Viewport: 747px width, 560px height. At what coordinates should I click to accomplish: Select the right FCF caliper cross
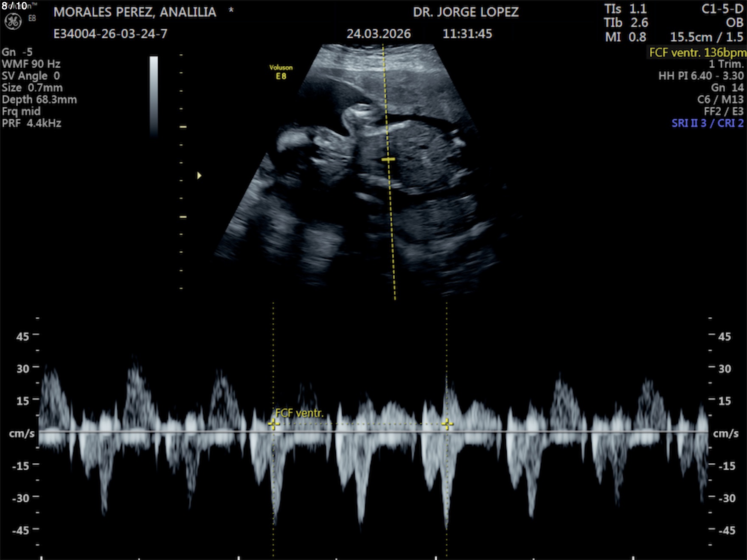point(447,424)
